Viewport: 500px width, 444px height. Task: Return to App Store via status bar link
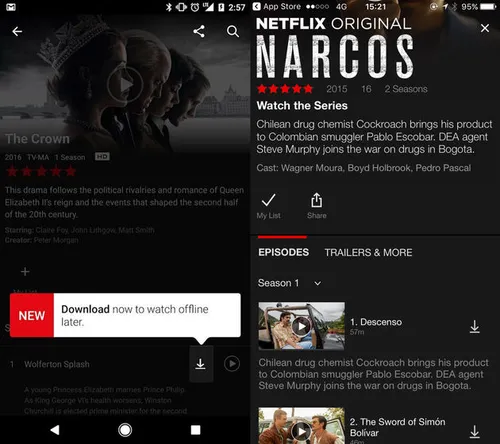277,7
